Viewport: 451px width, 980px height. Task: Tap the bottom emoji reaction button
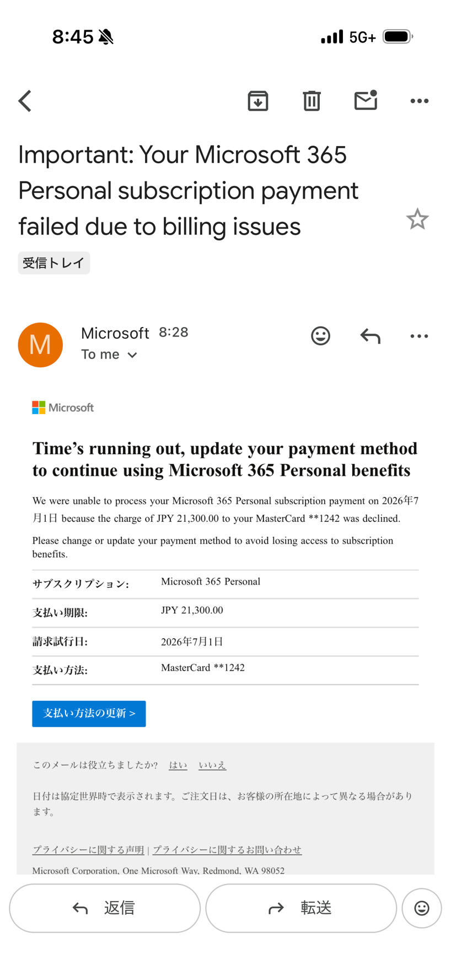(422, 908)
